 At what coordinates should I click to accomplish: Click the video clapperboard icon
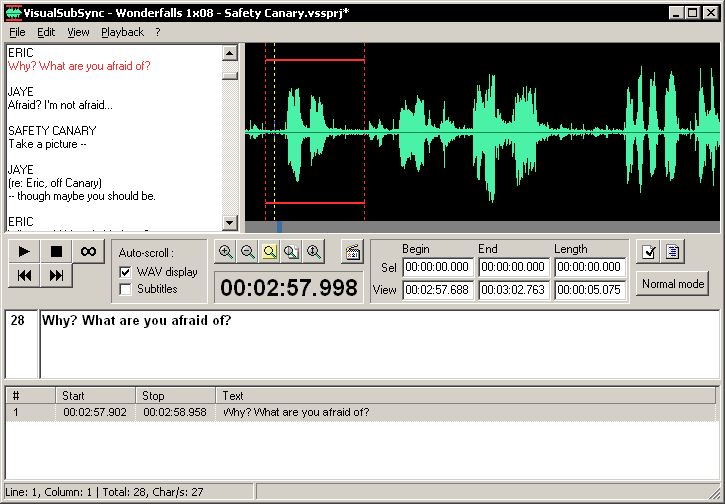tap(351, 252)
